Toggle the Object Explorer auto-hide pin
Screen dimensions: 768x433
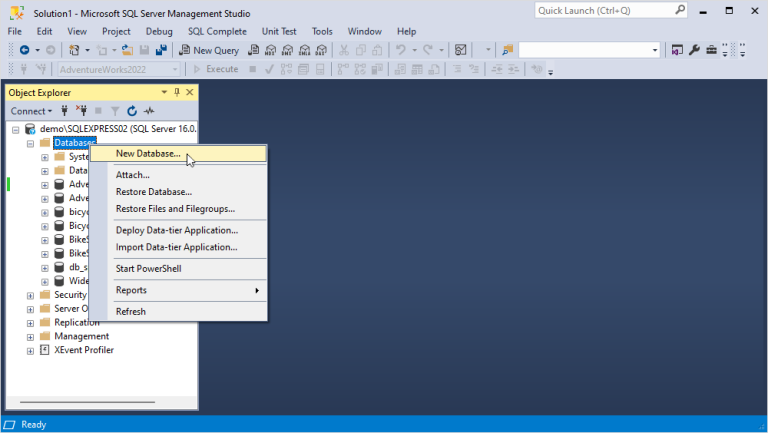coord(177,92)
